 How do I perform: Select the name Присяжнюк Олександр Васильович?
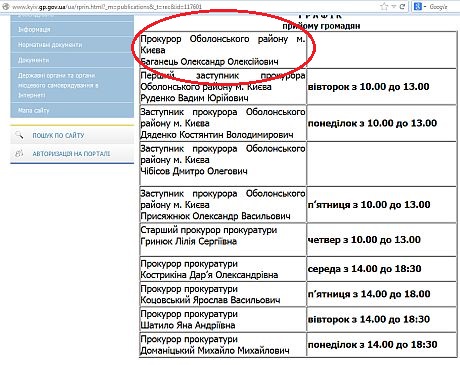215,216
